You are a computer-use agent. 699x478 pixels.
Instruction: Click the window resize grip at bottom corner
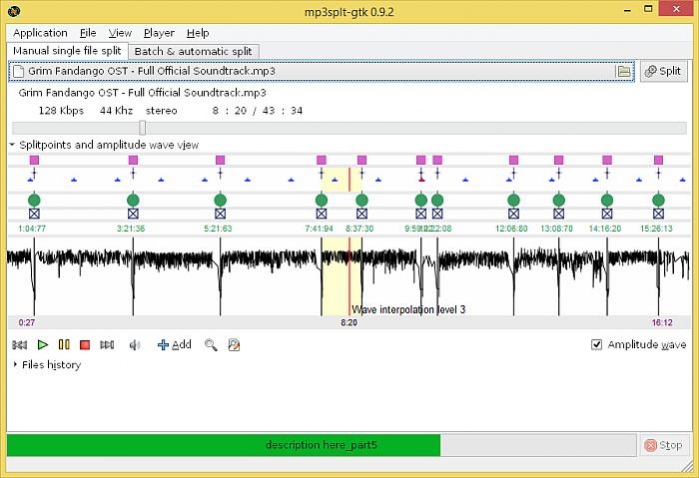(x=687, y=466)
